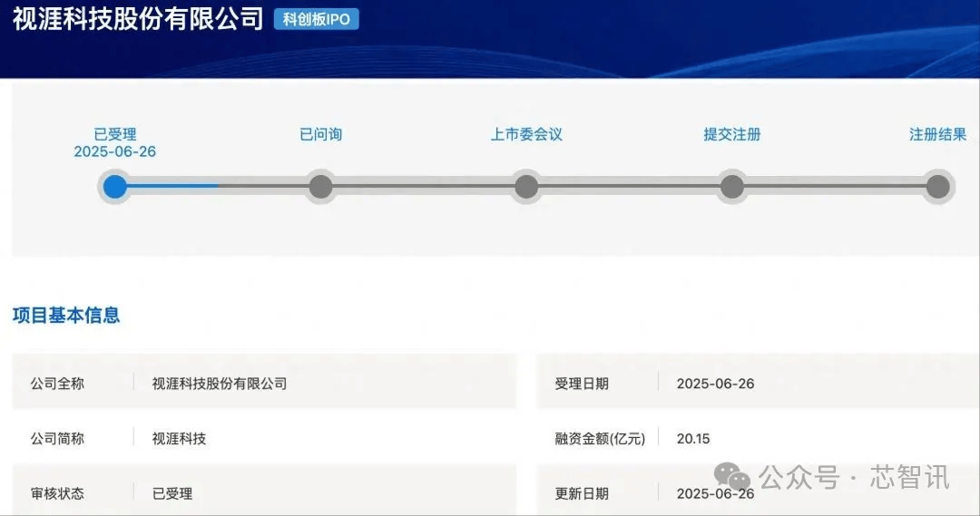Click the 科创板IPO badge in the header

(317, 19)
